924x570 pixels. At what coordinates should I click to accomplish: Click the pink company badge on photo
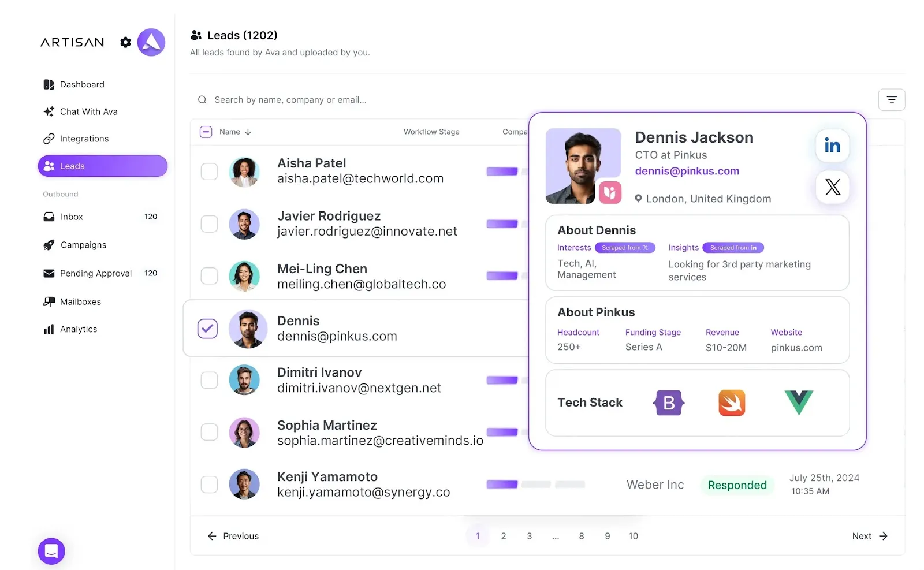click(610, 192)
